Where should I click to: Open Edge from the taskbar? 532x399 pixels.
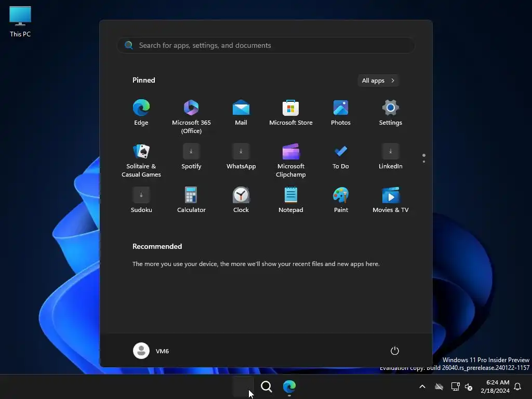pos(289,387)
